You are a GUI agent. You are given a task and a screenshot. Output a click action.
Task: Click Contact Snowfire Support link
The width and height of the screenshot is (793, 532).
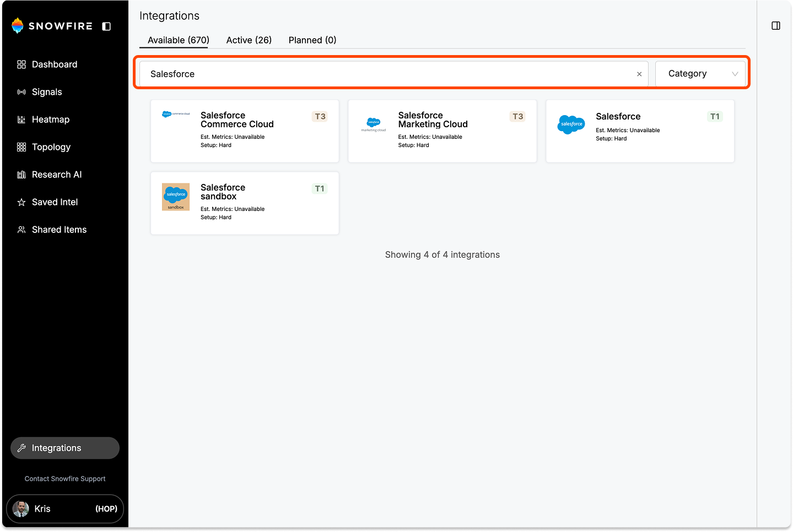(65, 479)
